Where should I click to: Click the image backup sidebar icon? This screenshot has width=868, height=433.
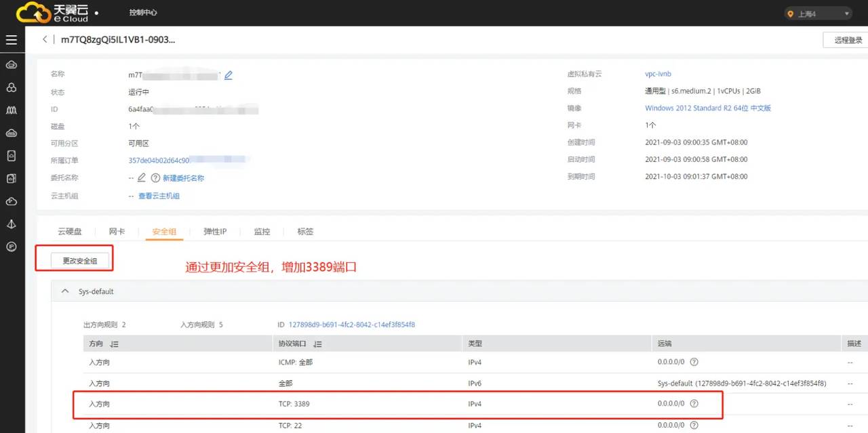[11, 178]
